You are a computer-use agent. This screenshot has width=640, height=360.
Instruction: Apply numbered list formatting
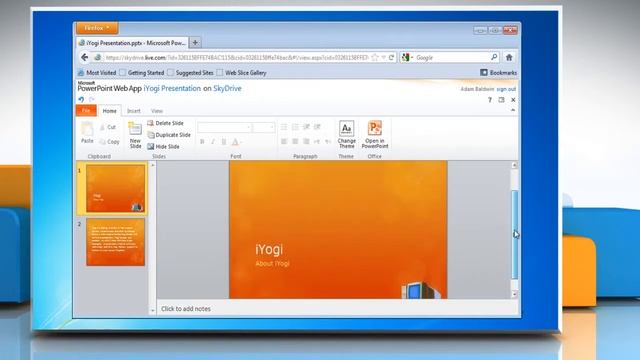295,127
